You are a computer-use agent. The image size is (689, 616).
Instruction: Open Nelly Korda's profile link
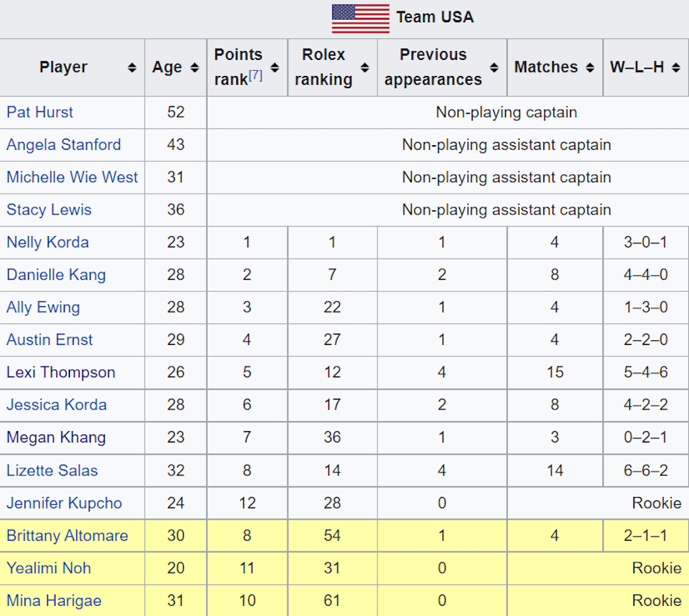click(48, 242)
